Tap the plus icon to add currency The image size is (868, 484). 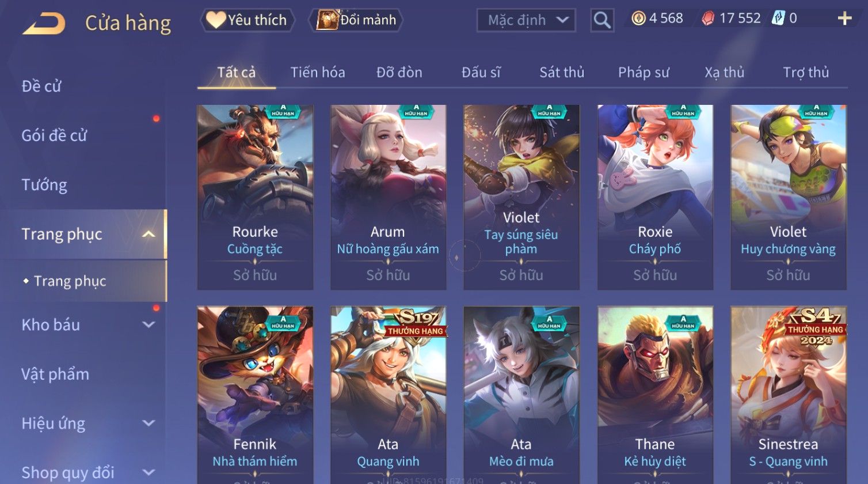pos(844,19)
